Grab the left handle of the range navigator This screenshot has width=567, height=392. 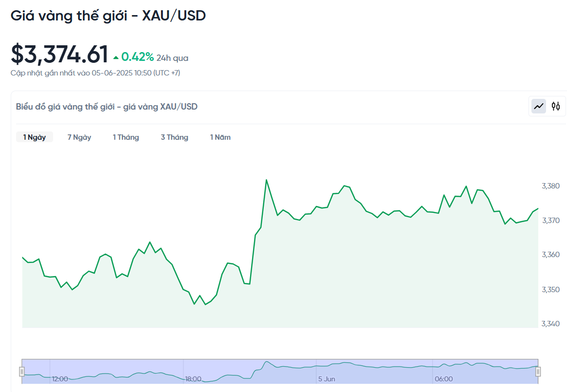point(22,372)
